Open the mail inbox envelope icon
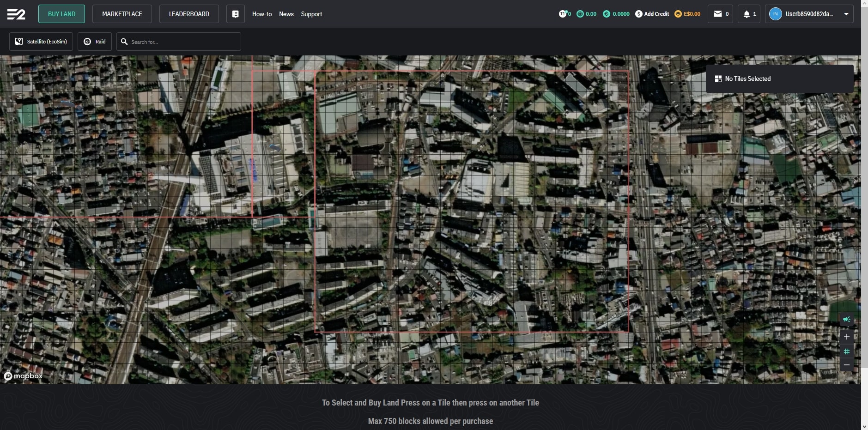 click(717, 14)
